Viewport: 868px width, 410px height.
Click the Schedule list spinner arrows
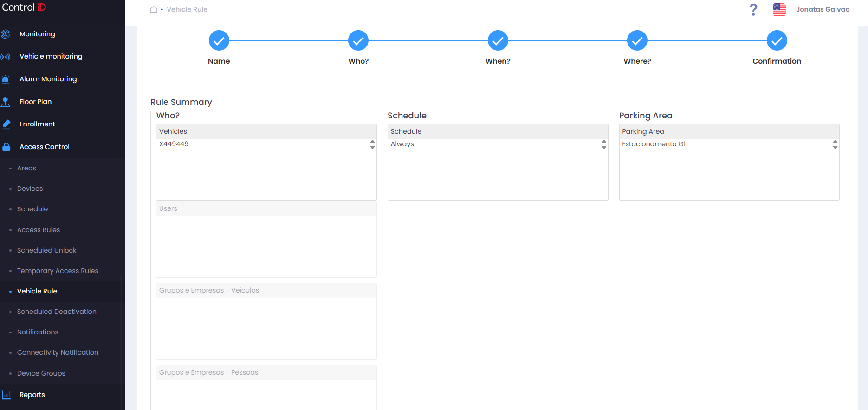coord(604,144)
